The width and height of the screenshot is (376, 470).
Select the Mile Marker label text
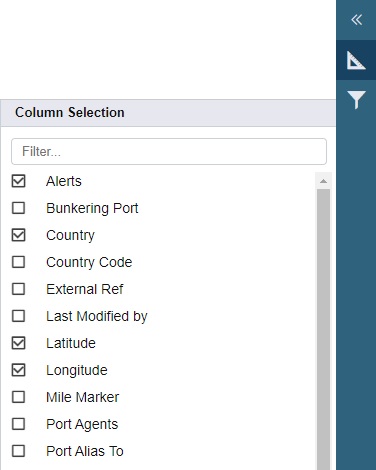(x=82, y=397)
